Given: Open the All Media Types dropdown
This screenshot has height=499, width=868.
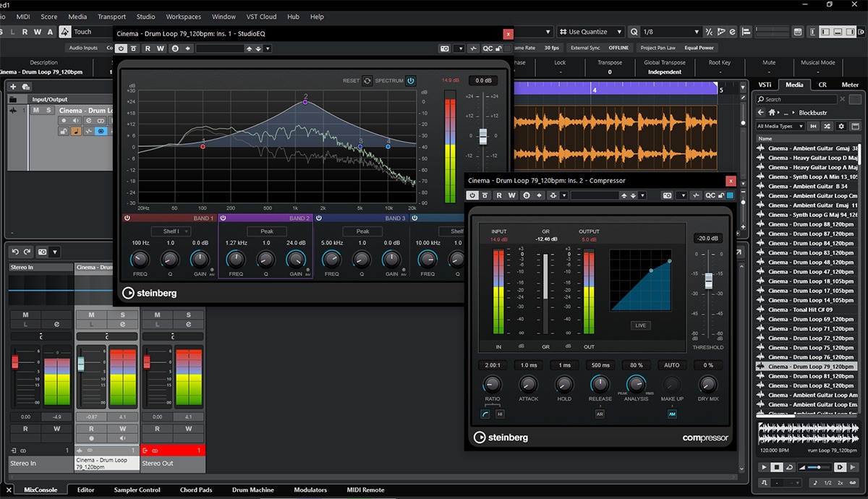Looking at the screenshot, I should (780, 127).
